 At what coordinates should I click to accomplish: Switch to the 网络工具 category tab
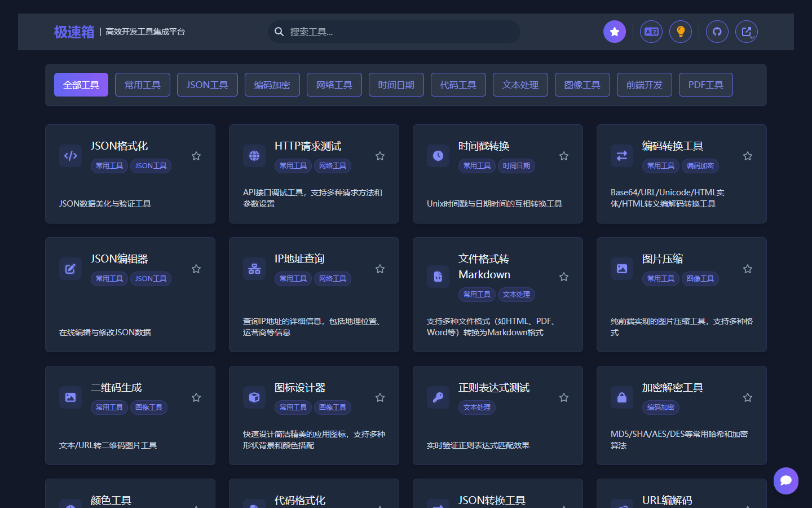pyautogui.click(x=334, y=85)
